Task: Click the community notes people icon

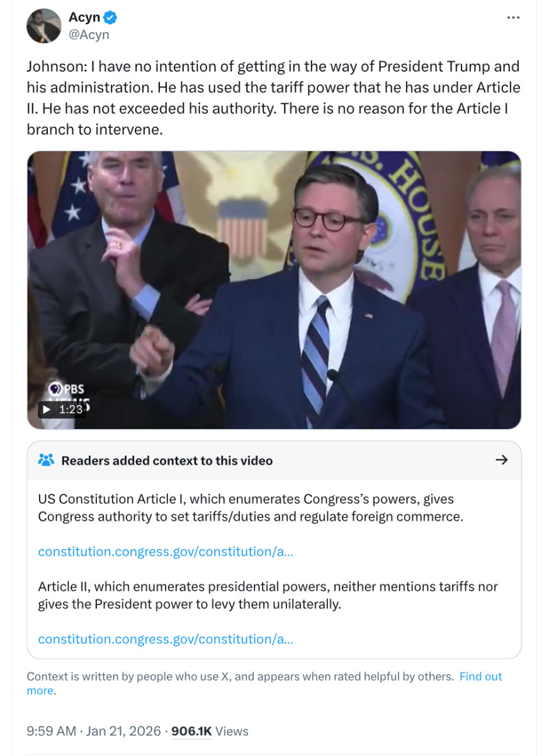Action: pyautogui.click(x=46, y=460)
